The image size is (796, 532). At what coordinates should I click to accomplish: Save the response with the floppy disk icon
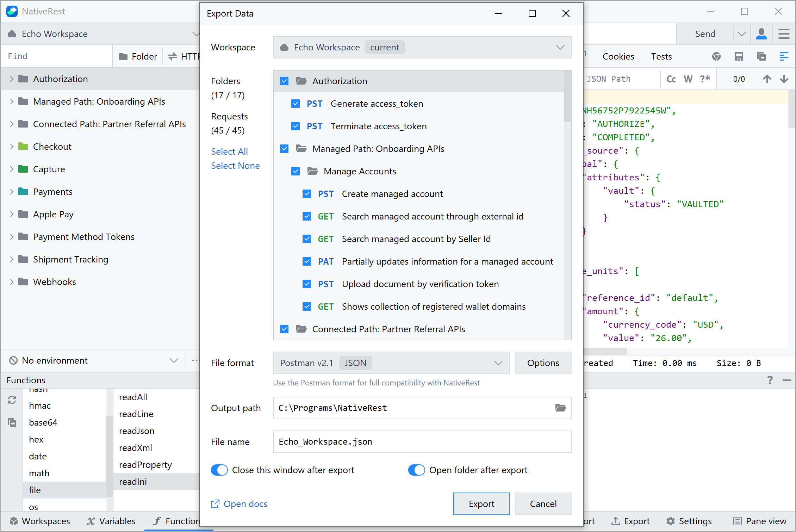739,56
